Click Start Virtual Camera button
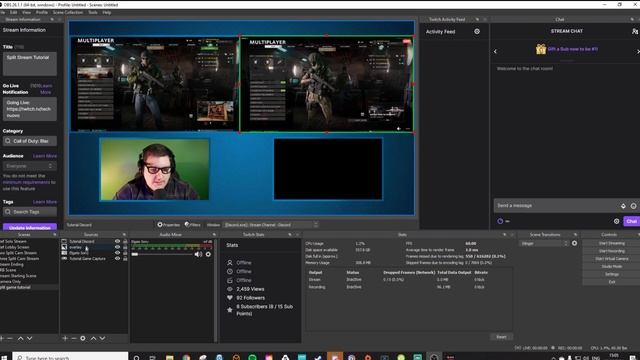The height and width of the screenshot is (360, 640). [x=611, y=259]
